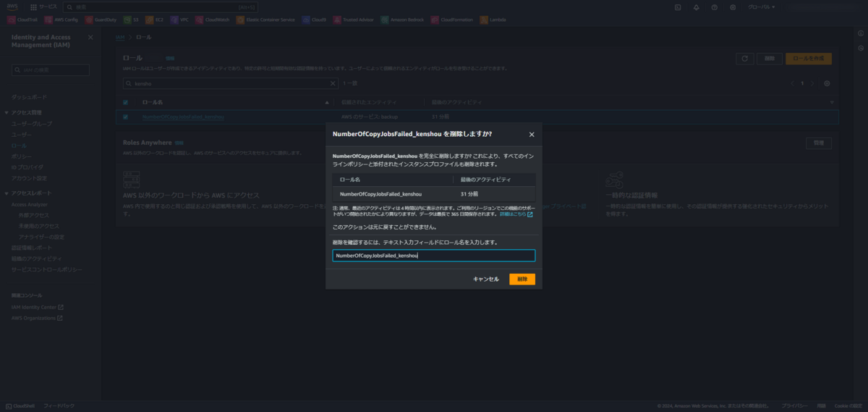
Task: Click the ロールを作成 create role button
Action: [x=809, y=59]
